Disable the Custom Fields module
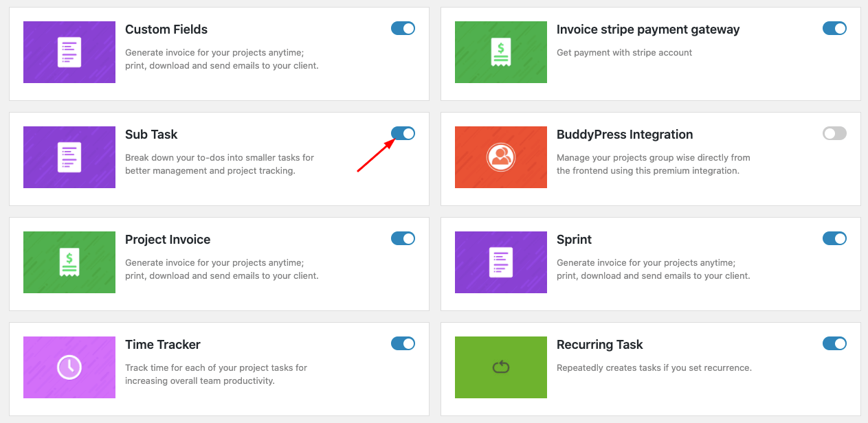Screen dimensions: 868x423 click(x=403, y=28)
